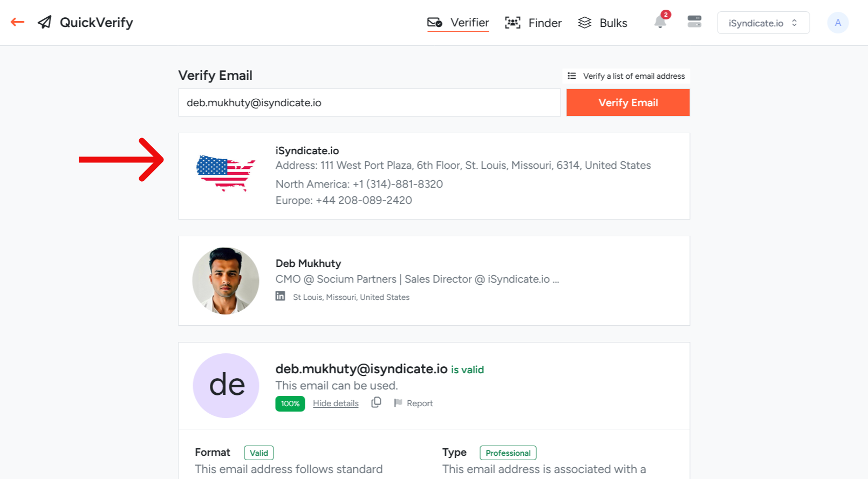The height and width of the screenshot is (479, 868).
Task: Copy the verified email using copy icon
Action: (376, 402)
